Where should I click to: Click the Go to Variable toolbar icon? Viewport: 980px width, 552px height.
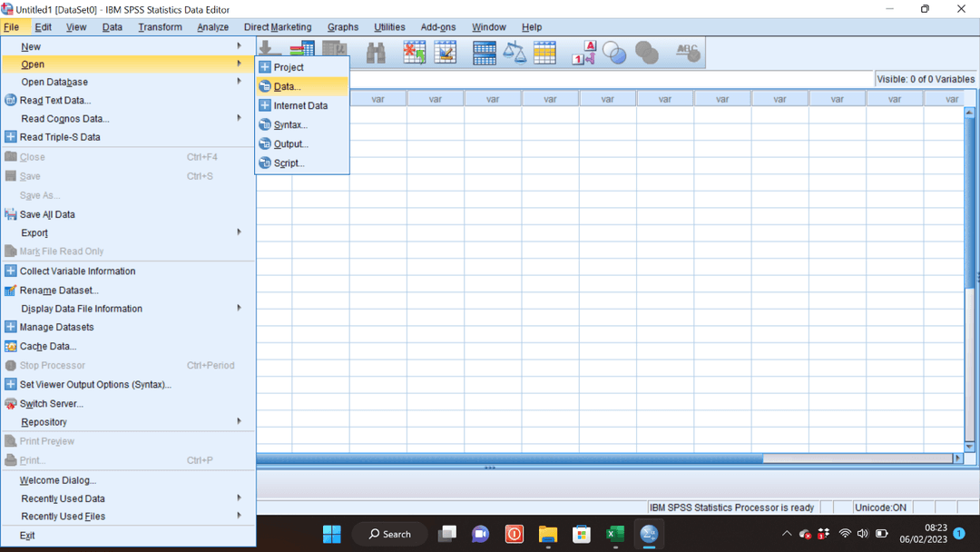[x=302, y=49]
